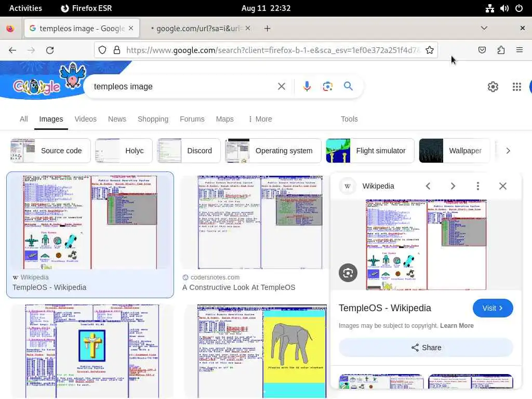Filter images by Flight simulator chip
532x399 pixels.
point(370,151)
